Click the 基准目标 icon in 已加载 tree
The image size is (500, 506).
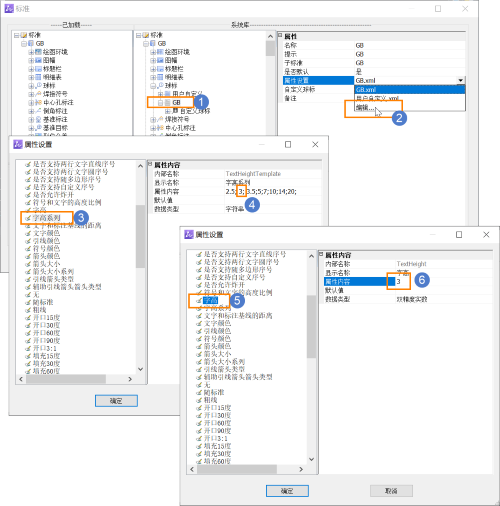point(38,128)
